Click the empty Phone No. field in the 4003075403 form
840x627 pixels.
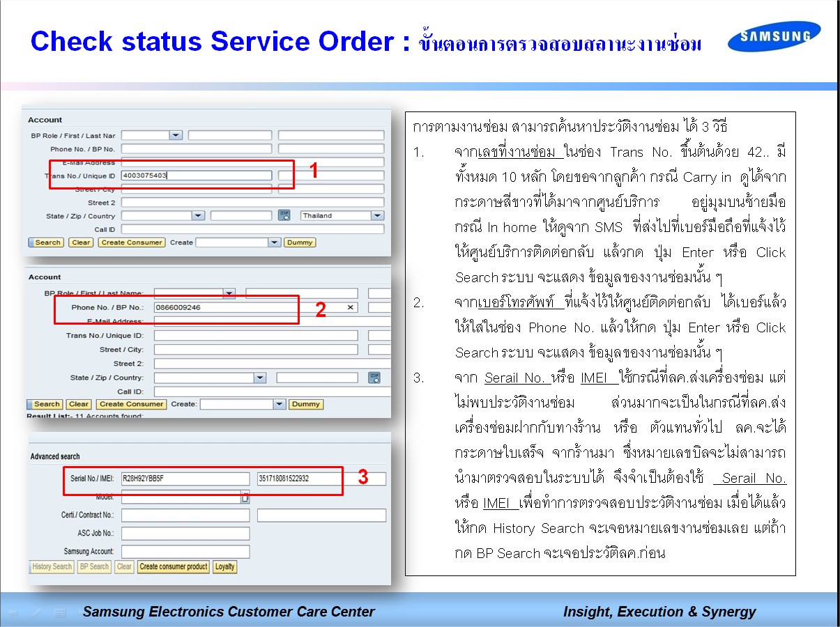click(x=197, y=148)
